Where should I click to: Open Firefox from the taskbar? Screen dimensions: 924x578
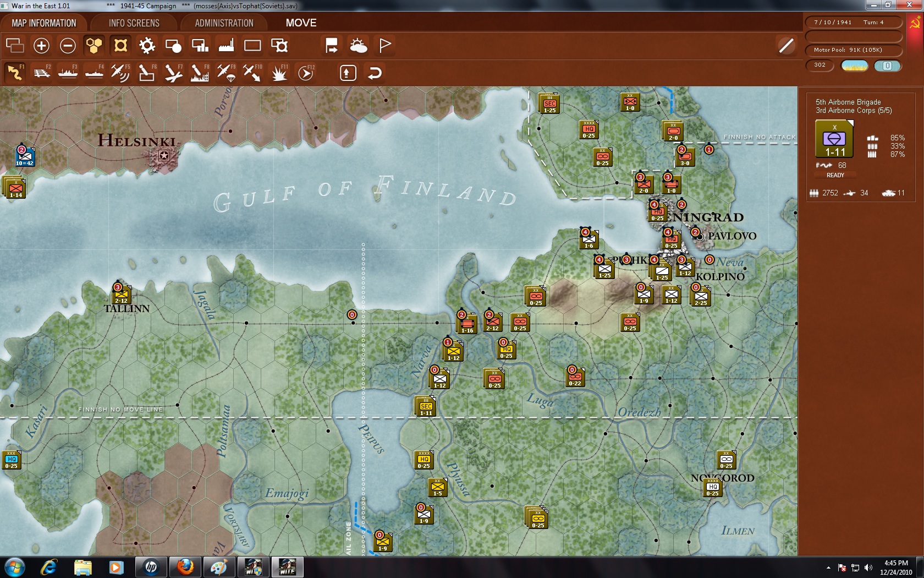click(x=185, y=567)
